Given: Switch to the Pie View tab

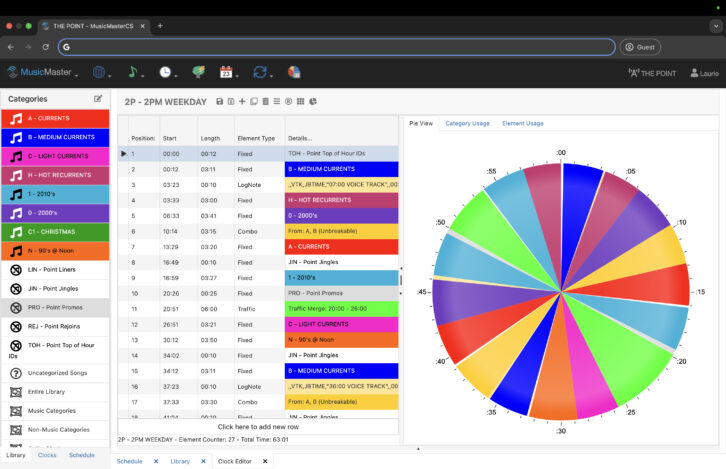Looking at the screenshot, I should pos(421,124).
